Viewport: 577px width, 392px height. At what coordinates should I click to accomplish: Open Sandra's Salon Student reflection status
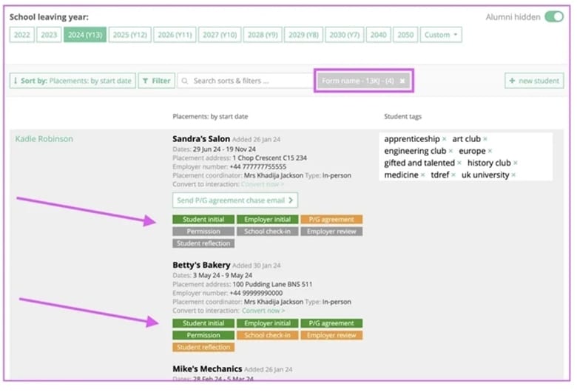(203, 243)
